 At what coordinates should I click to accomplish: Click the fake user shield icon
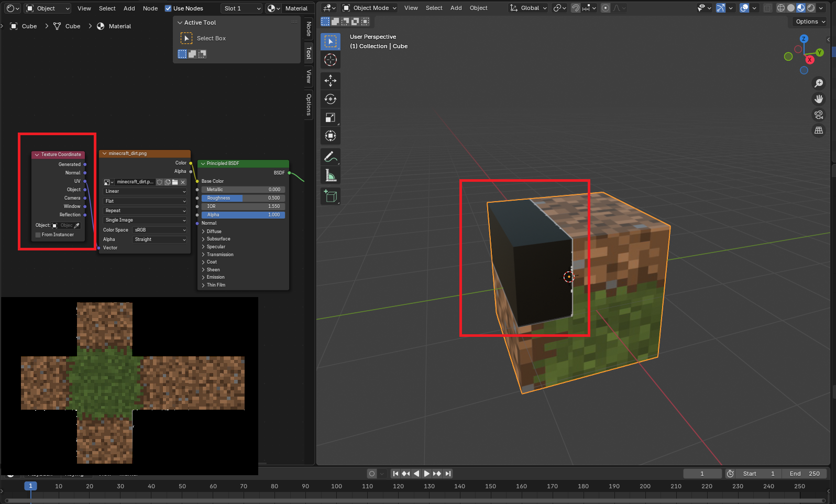click(x=160, y=182)
